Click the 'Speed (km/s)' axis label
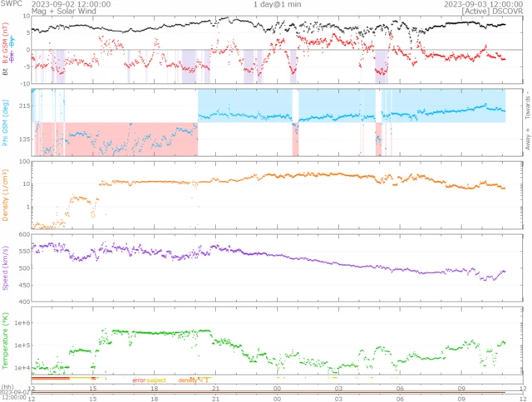Viewport: 532px width, 402px height. (x=5, y=267)
